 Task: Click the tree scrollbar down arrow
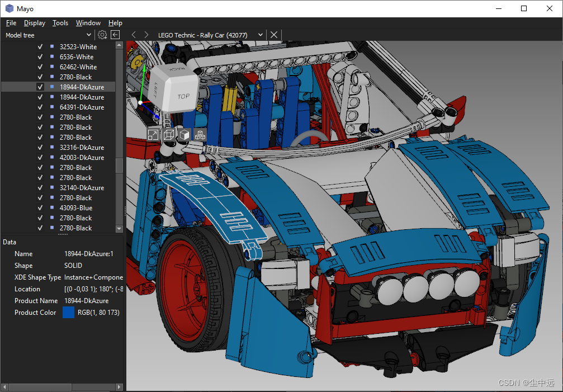[120, 229]
